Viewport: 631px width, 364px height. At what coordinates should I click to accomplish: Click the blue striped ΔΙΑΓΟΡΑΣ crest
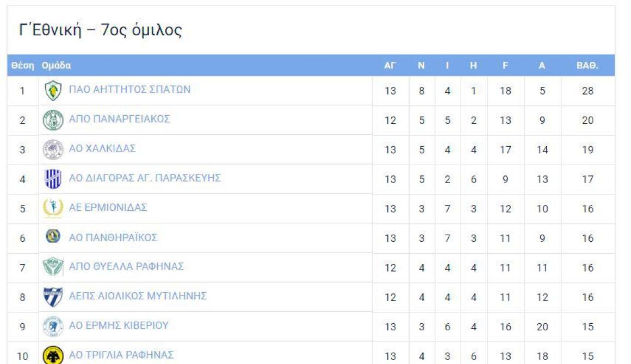click(53, 179)
